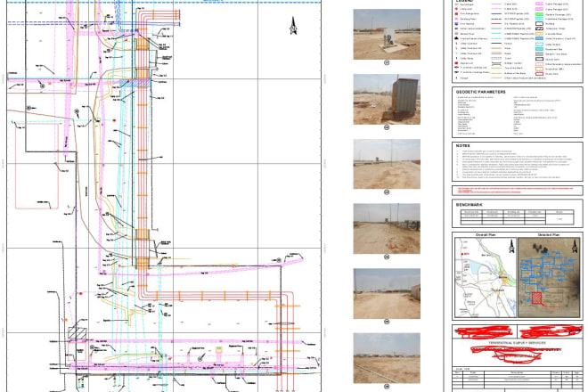Click the revision table at the bottom of the title block
The width and height of the screenshot is (588, 392).
[518, 379]
